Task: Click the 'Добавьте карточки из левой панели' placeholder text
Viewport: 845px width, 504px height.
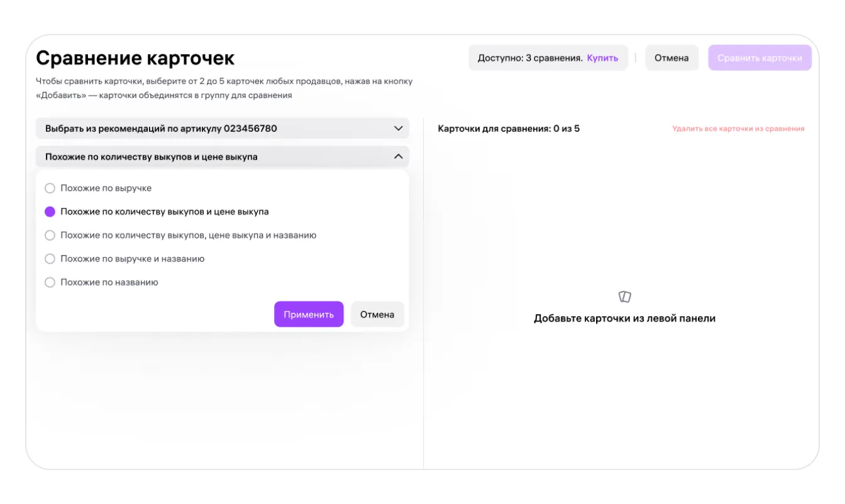Action: (624, 318)
